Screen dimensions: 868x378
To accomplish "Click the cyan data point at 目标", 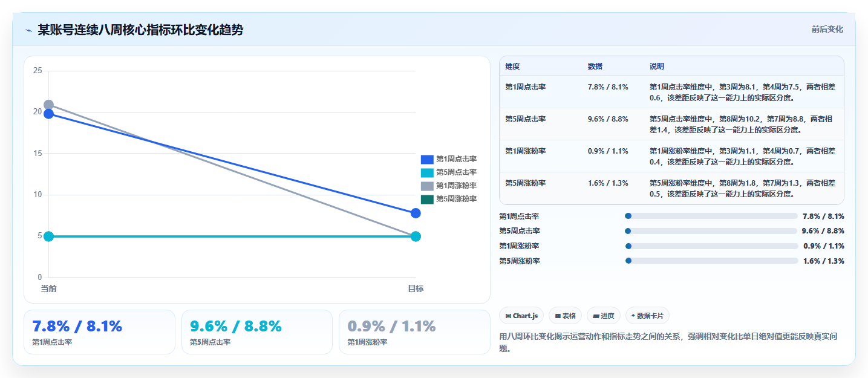I will point(416,236).
